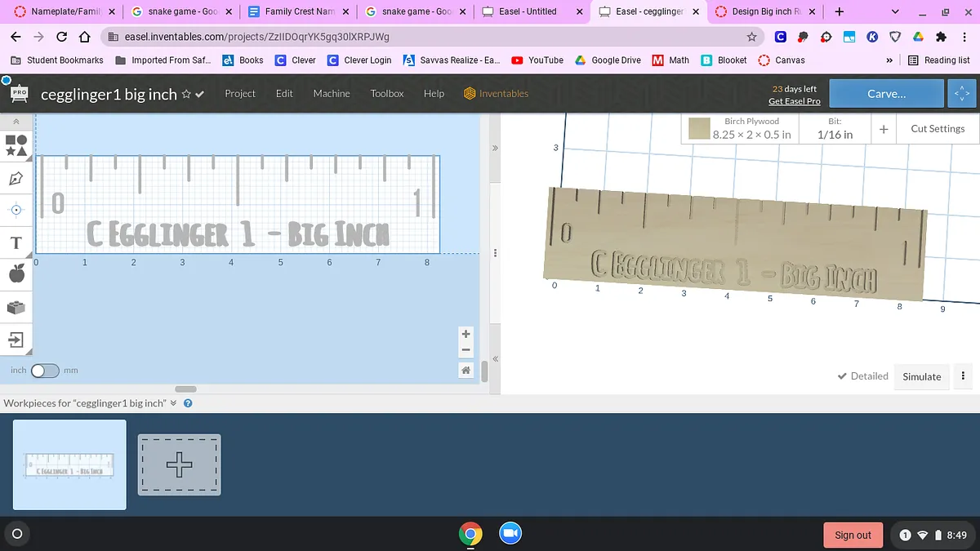Click the blue Carve button
980x551 pixels.
[x=886, y=94]
